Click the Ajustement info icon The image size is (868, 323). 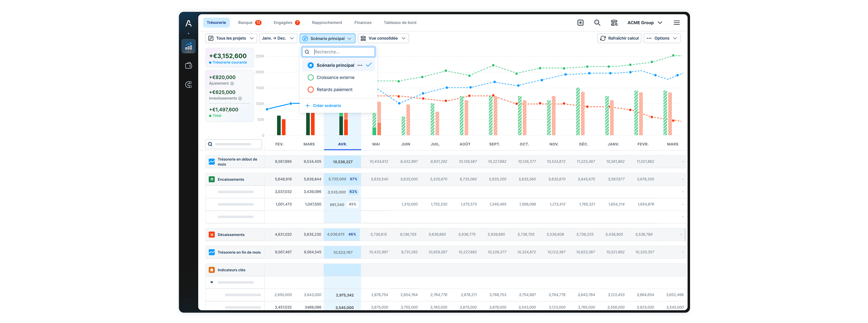coord(232,84)
